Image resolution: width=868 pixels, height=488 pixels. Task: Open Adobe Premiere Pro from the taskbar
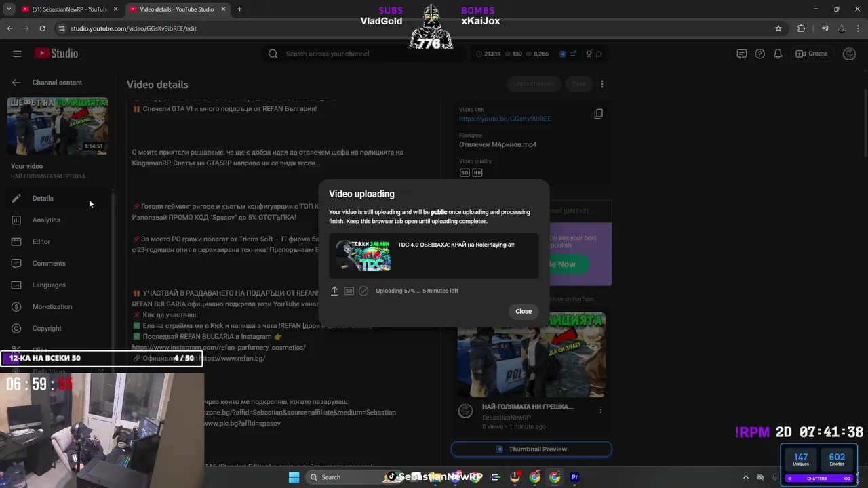coord(574,477)
